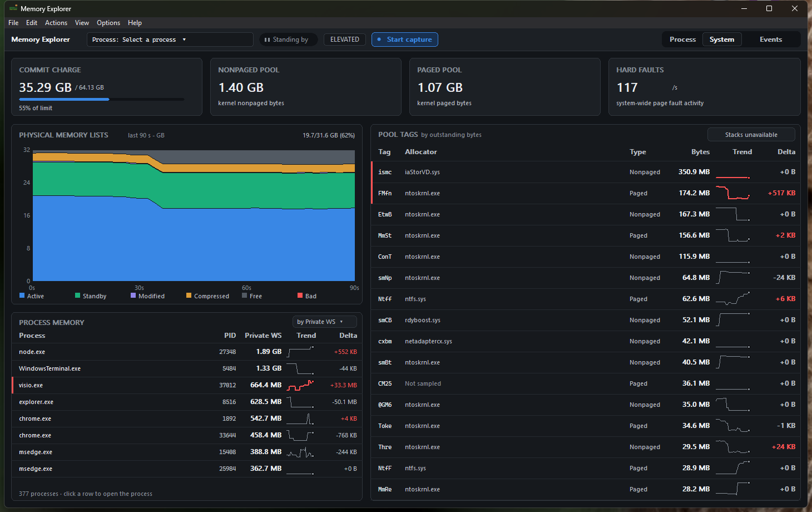Open the WindowsTerminal.exe process row
This screenshot has width=812, height=512.
tap(187, 368)
